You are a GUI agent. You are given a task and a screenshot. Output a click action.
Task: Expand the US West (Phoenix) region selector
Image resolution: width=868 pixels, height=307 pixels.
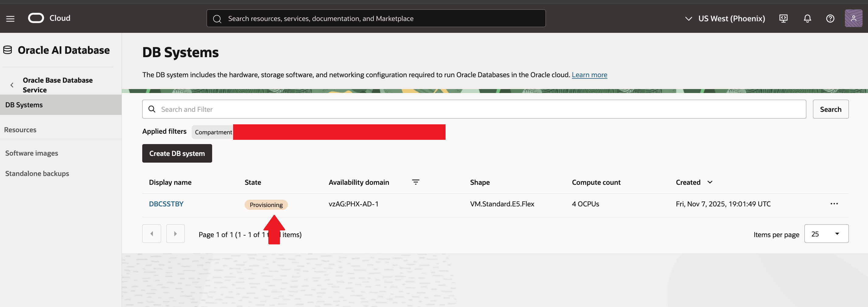click(725, 19)
